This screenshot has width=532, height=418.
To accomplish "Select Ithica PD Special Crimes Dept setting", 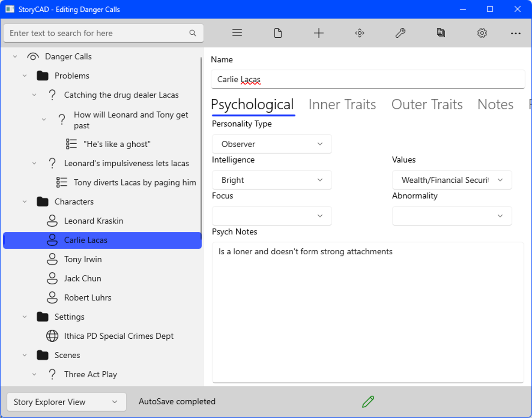I will point(119,336).
